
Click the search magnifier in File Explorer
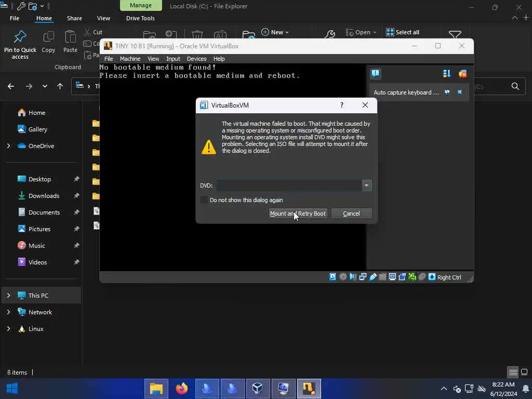click(x=515, y=86)
